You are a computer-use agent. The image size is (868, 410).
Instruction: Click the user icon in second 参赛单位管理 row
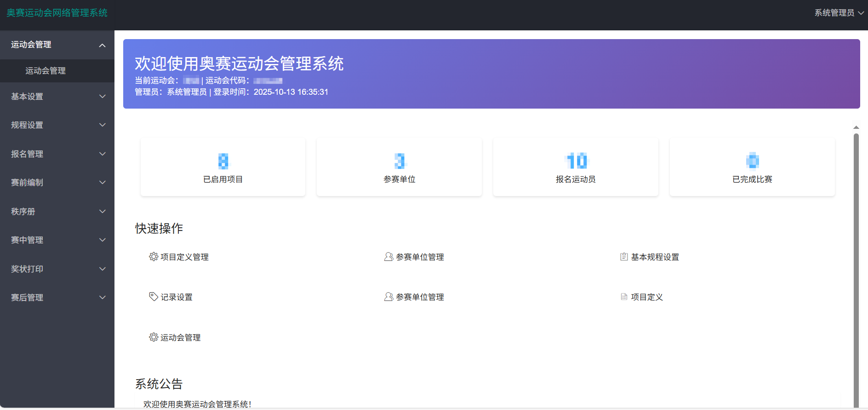(388, 297)
